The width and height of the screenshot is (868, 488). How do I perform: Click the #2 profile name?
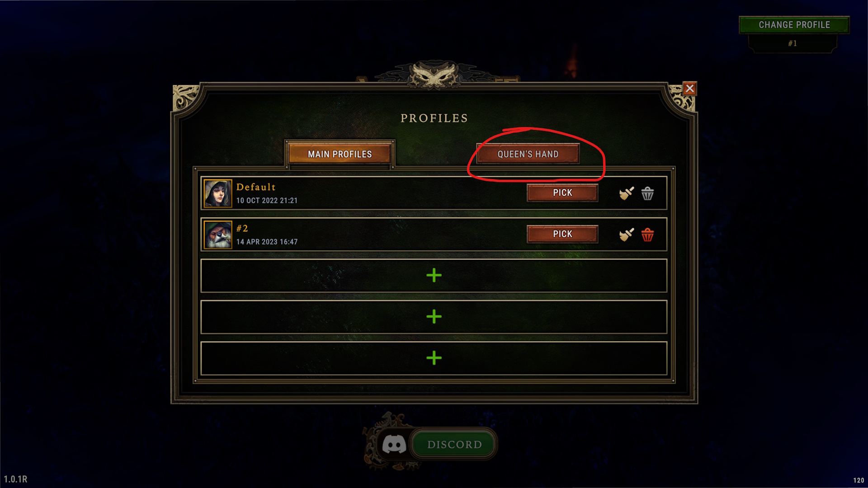242,229
